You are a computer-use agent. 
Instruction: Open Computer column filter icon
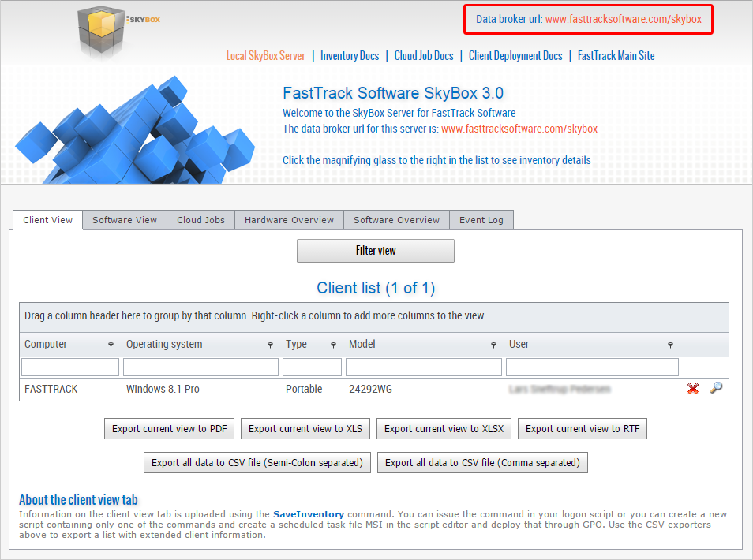click(x=111, y=345)
